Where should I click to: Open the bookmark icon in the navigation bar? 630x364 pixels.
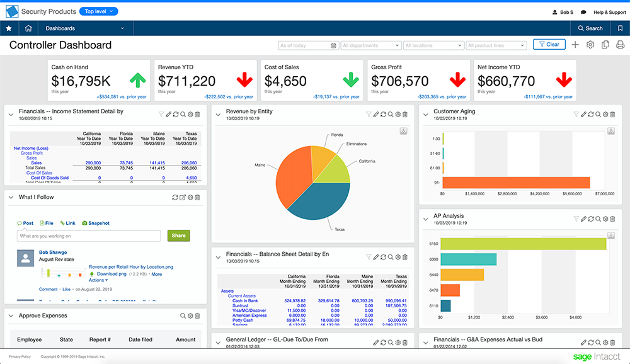621,28
